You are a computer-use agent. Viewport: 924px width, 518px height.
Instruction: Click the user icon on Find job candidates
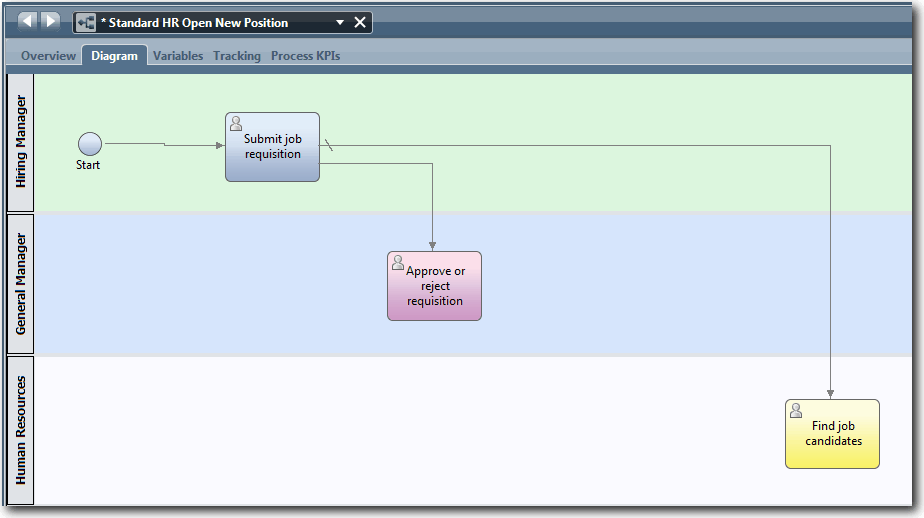click(x=796, y=411)
